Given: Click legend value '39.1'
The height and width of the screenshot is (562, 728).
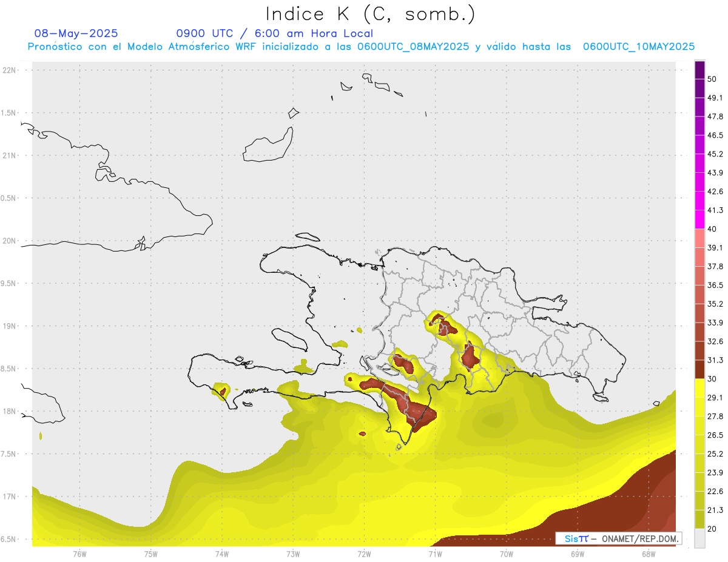Looking at the screenshot, I should pyautogui.click(x=715, y=248).
